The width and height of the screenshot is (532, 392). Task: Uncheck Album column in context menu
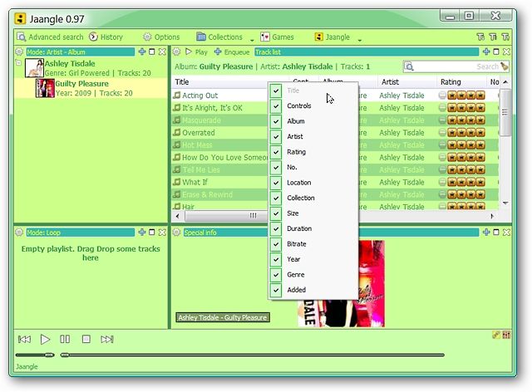point(313,121)
